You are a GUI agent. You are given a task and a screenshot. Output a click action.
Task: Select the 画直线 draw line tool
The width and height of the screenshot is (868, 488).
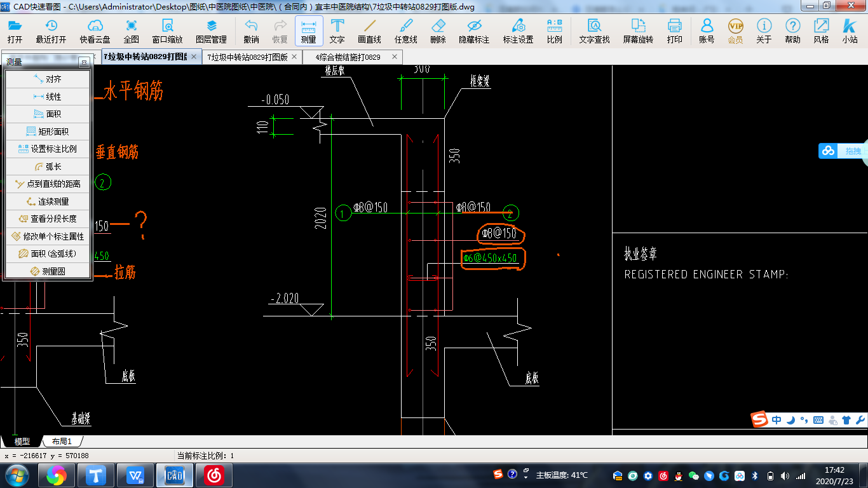point(369,31)
